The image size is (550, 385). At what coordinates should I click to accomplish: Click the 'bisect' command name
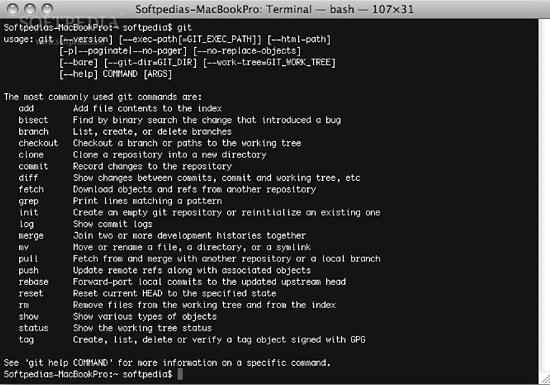tap(33, 120)
